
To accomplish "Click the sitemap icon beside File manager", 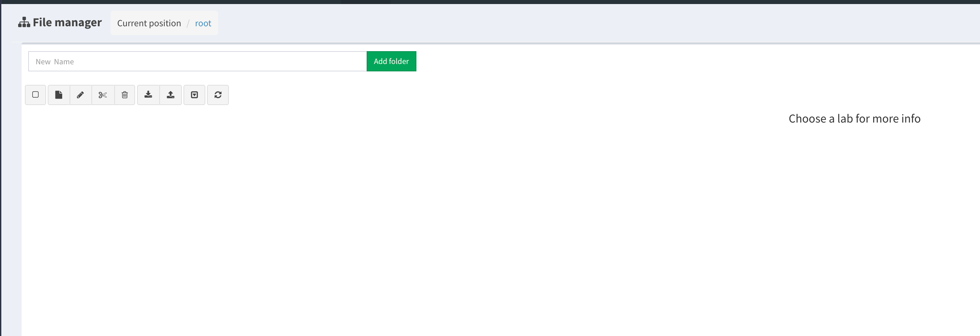I will pos(24,23).
